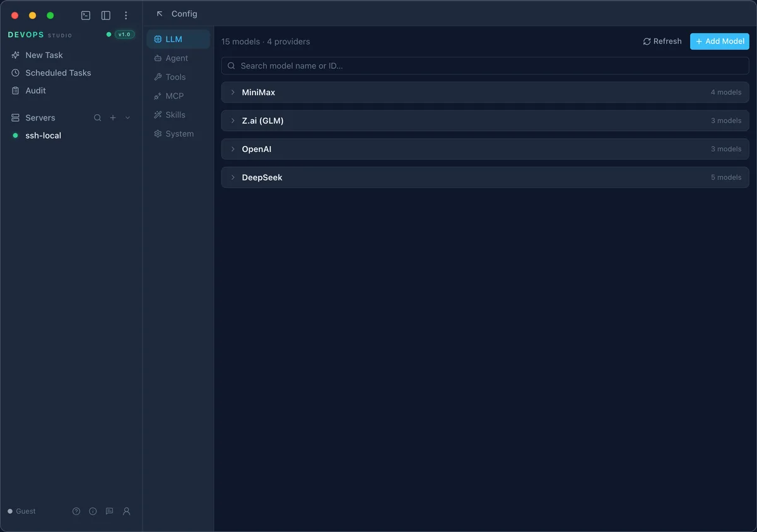Open the MCP tab
The width and height of the screenshot is (757, 532).
179,96
